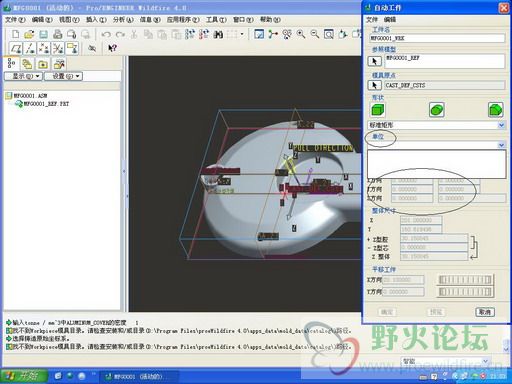Open the 分析 menu

[123, 20]
